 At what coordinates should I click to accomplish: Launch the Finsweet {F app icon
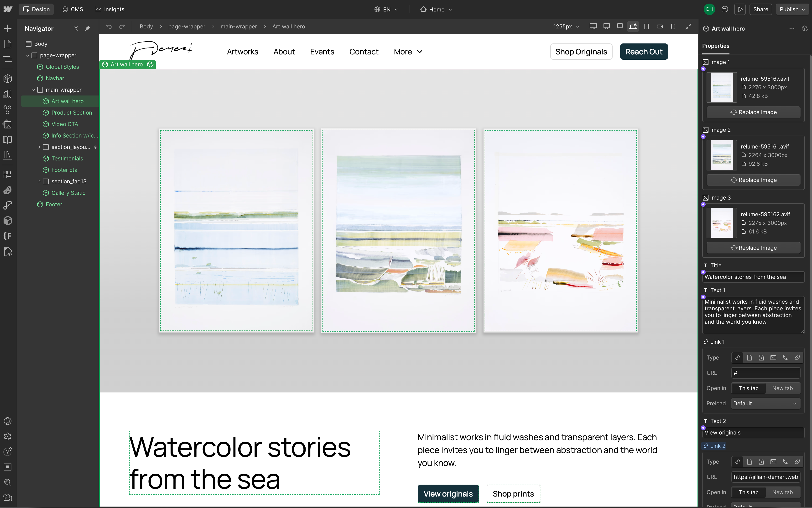point(7,236)
